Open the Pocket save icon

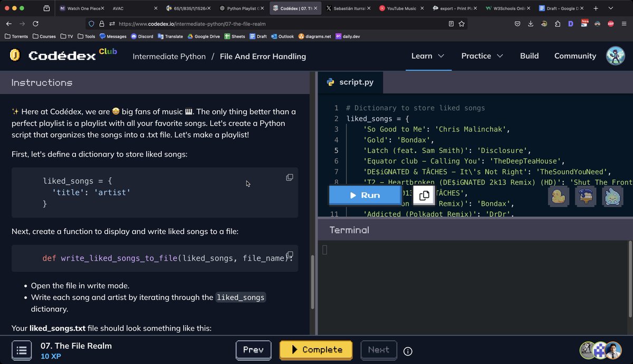(518, 24)
